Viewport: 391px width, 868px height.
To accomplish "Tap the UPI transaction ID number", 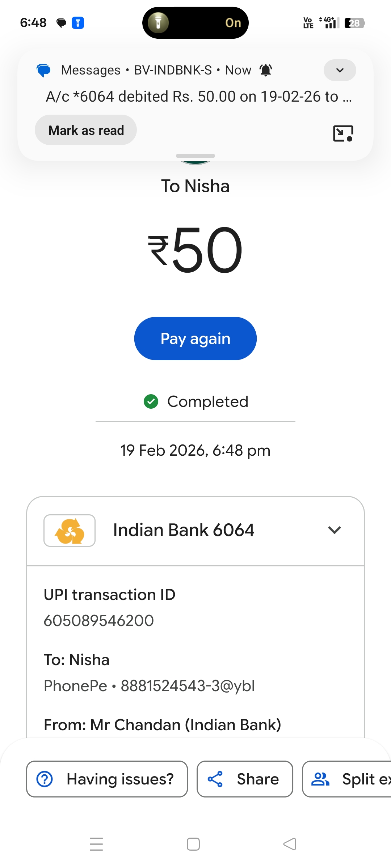I will tap(99, 621).
